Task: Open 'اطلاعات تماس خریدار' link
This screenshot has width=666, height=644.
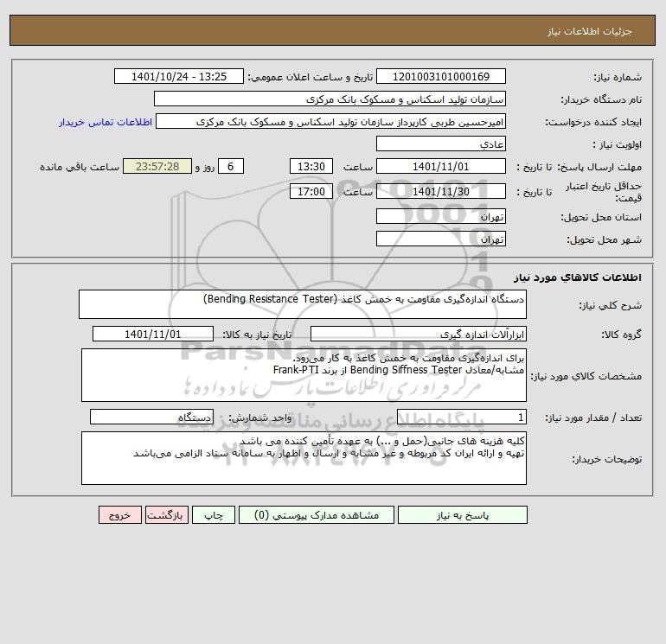Action: click(x=106, y=122)
